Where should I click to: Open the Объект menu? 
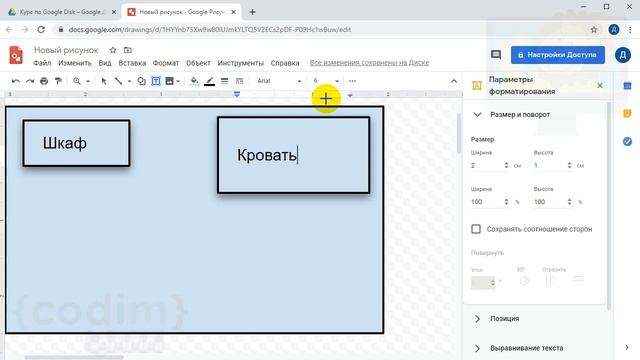click(x=198, y=63)
